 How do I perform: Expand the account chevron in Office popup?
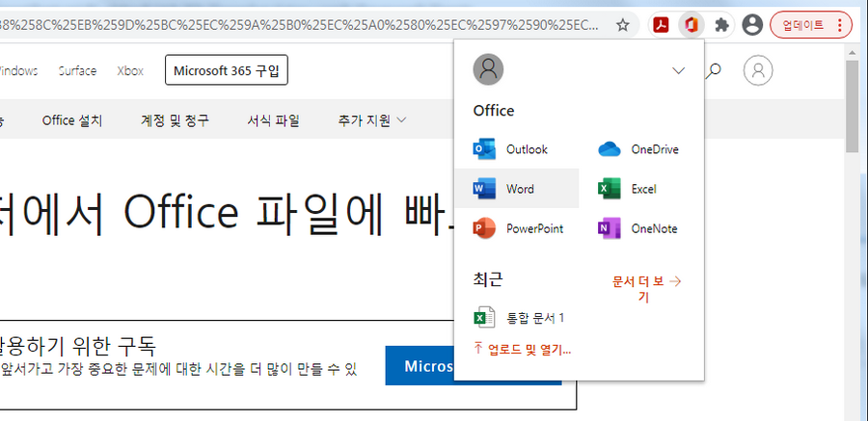coord(678,70)
